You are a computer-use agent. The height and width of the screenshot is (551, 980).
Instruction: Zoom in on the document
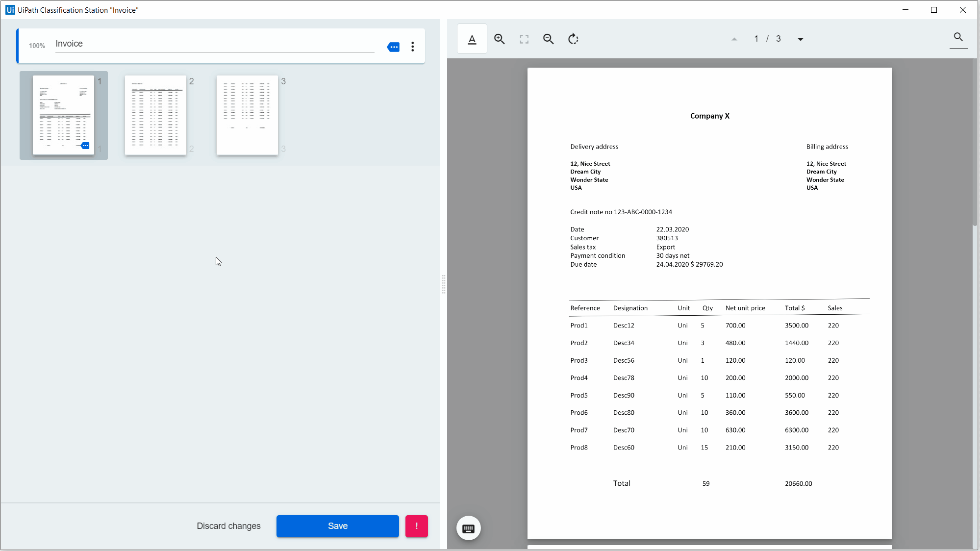[499, 39]
